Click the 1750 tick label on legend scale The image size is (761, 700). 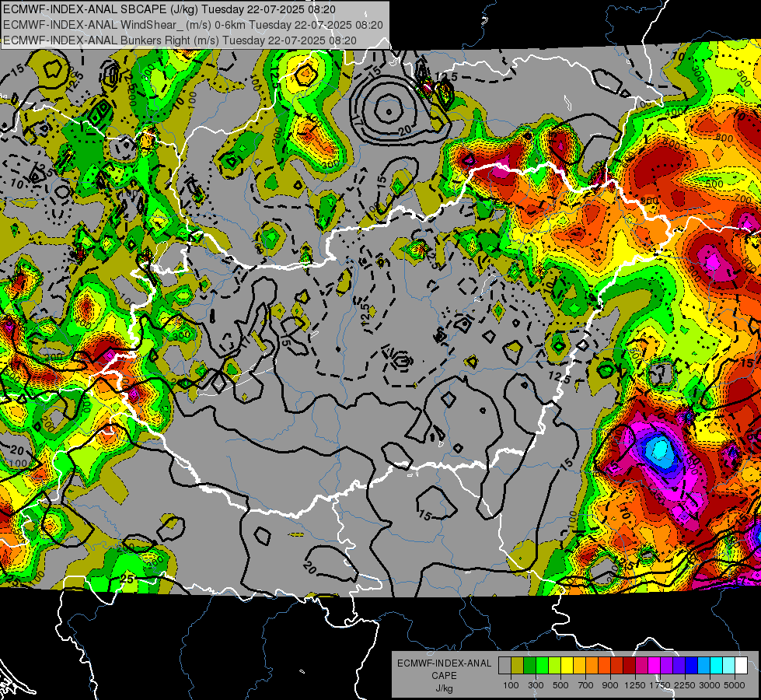[x=660, y=685]
